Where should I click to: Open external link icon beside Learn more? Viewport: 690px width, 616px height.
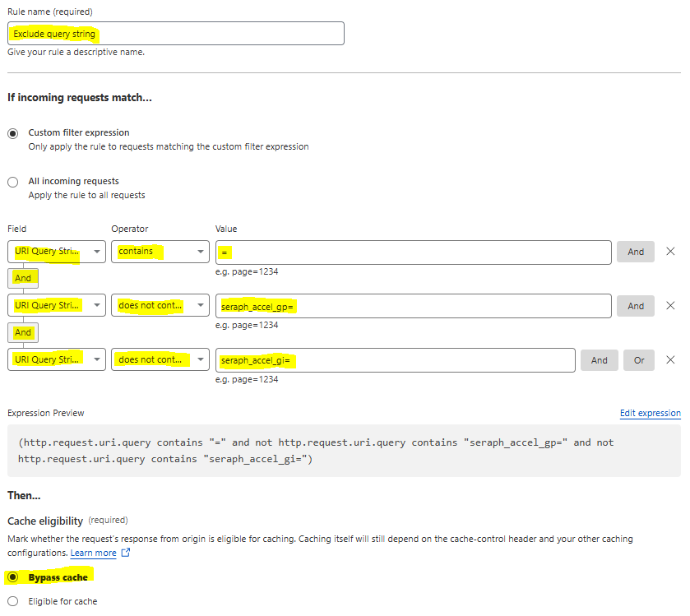[x=126, y=553]
